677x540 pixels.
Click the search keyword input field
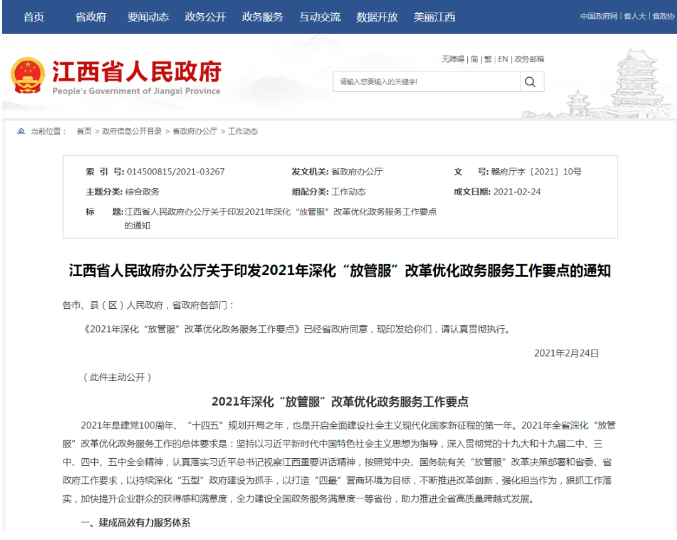(x=425, y=81)
